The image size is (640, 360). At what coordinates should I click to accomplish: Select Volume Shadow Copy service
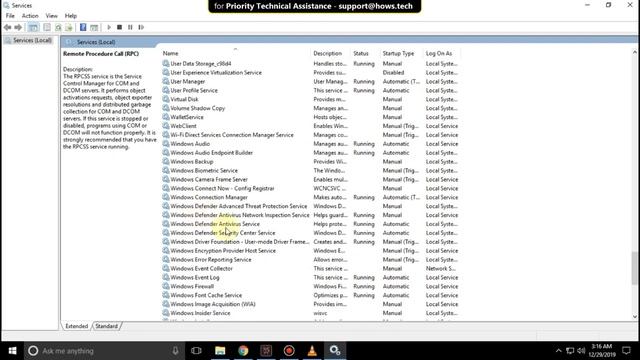click(x=310, y=108)
